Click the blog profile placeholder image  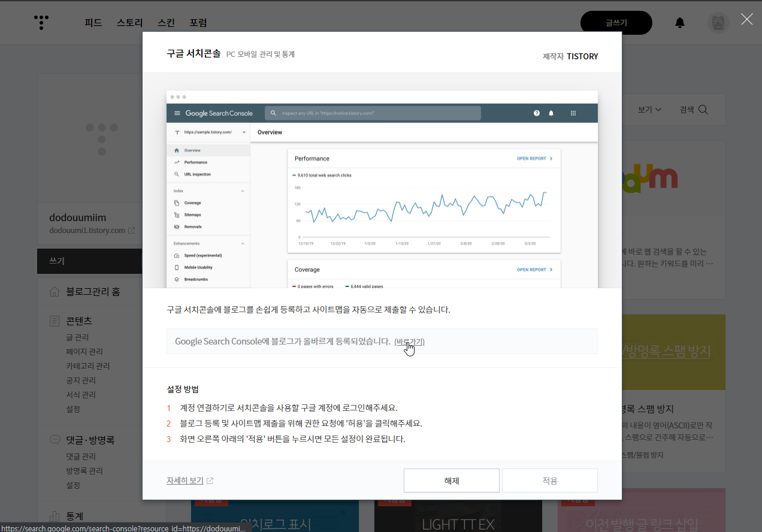90,138
